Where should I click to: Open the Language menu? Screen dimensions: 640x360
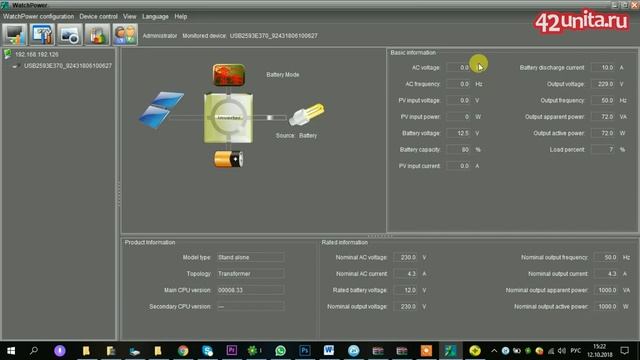click(155, 17)
